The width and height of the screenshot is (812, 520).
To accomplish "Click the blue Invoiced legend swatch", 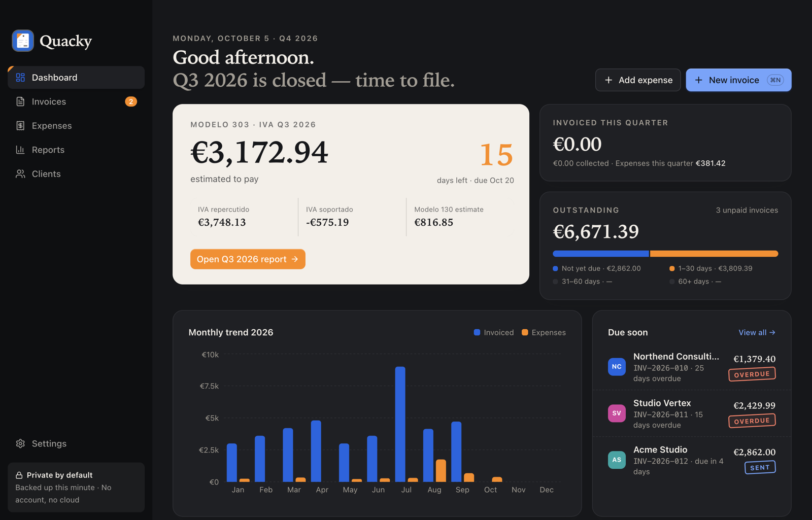I will 477,332.
